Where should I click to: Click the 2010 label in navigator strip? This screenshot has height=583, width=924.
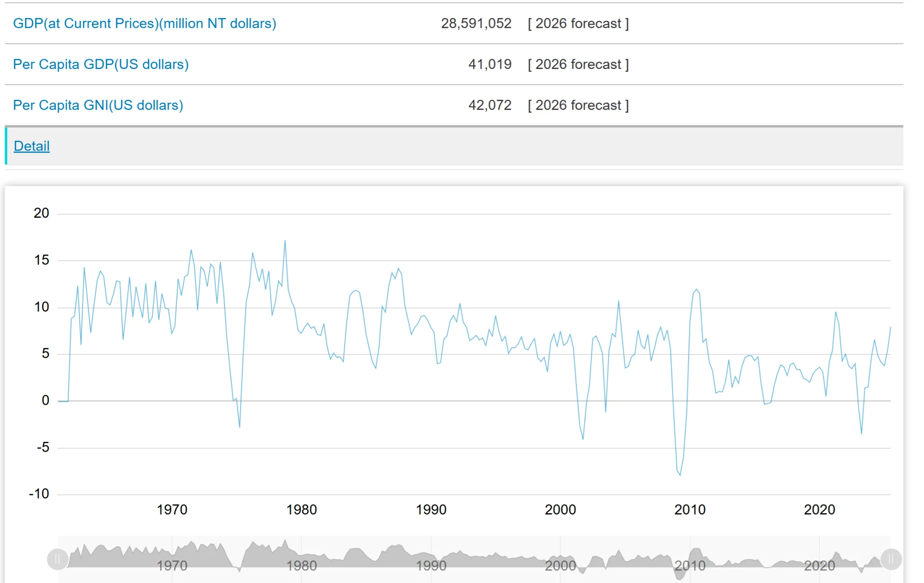click(690, 565)
